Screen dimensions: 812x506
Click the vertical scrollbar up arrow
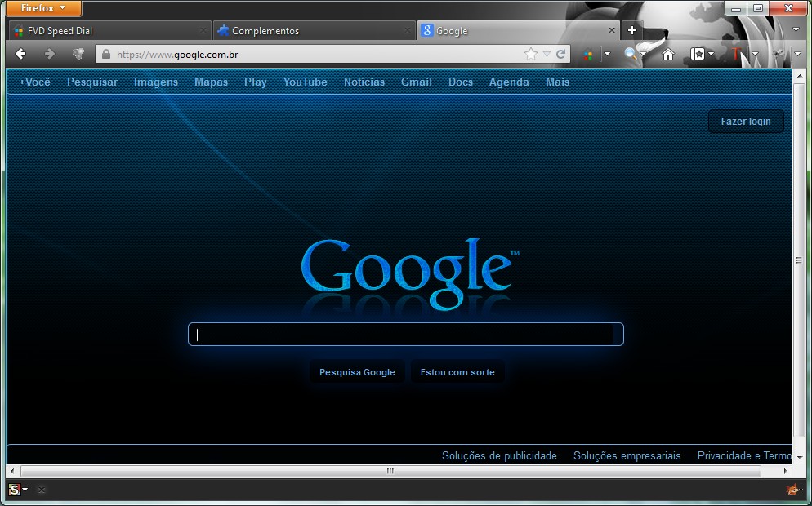click(799, 76)
